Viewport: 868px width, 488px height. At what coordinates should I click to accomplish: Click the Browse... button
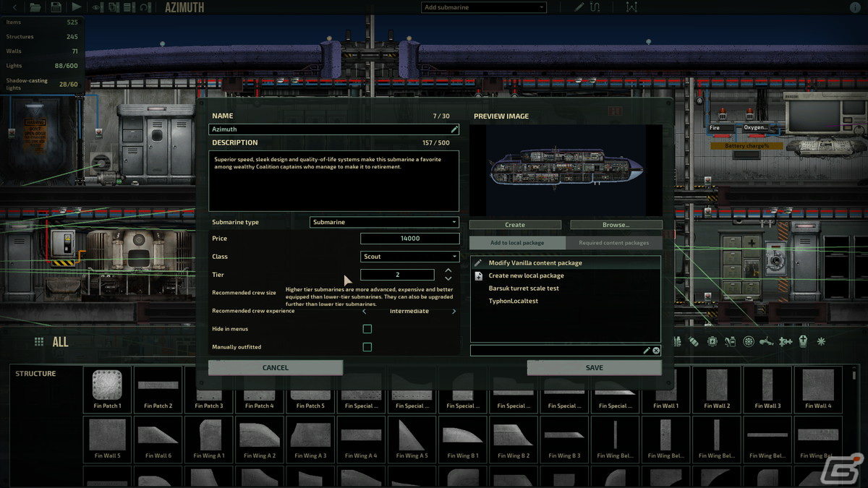click(616, 225)
